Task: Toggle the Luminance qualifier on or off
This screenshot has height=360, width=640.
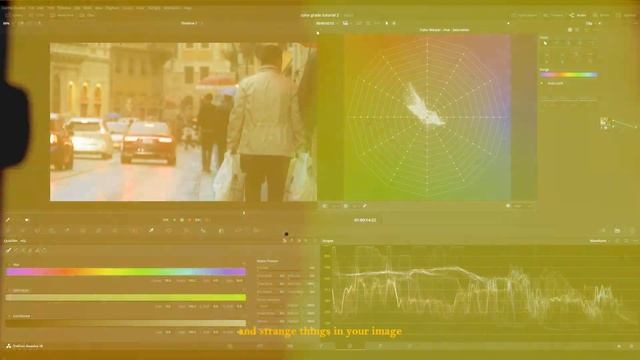Action: 9,316
